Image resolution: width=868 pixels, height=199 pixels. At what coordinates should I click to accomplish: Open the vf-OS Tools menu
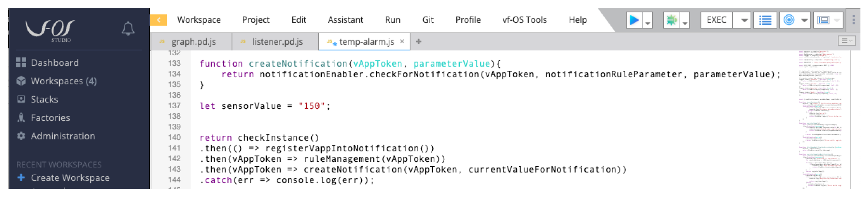click(x=524, y=20)
